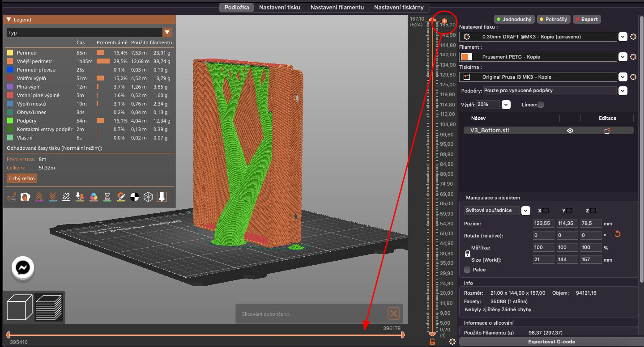Select Expert mode
The width and height of the screenshot is (644, 347).
coord(587,19)
